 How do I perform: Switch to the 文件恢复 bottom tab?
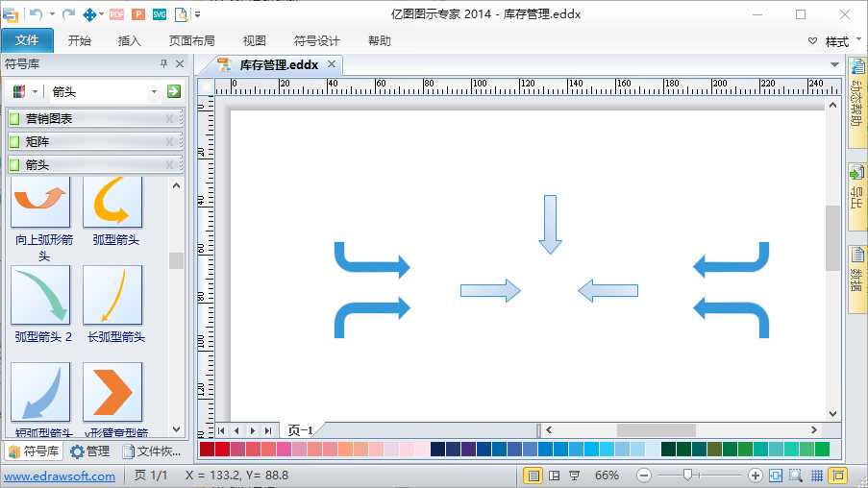pyautogui.click(x=152, y=451)
